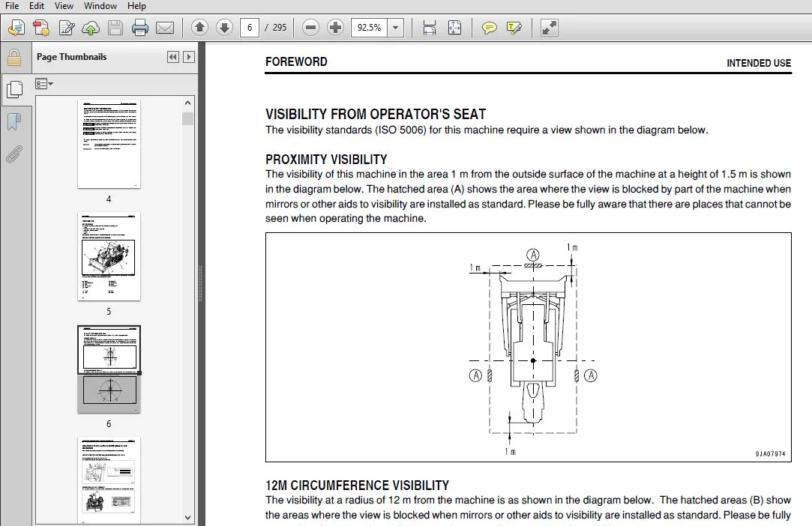Click the diagram code 9JA07974
This screenshot has height=526, width=812.
pos(770,454)
